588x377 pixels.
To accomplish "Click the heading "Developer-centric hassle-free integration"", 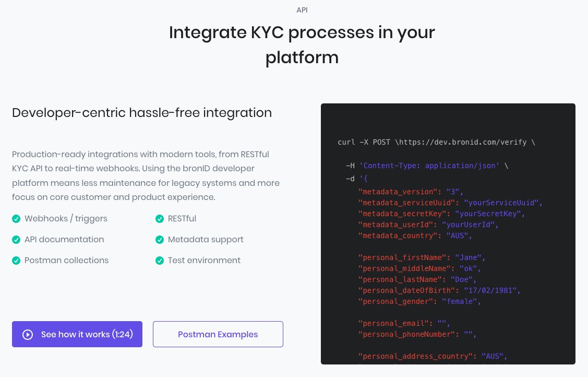I will point(142,113).
